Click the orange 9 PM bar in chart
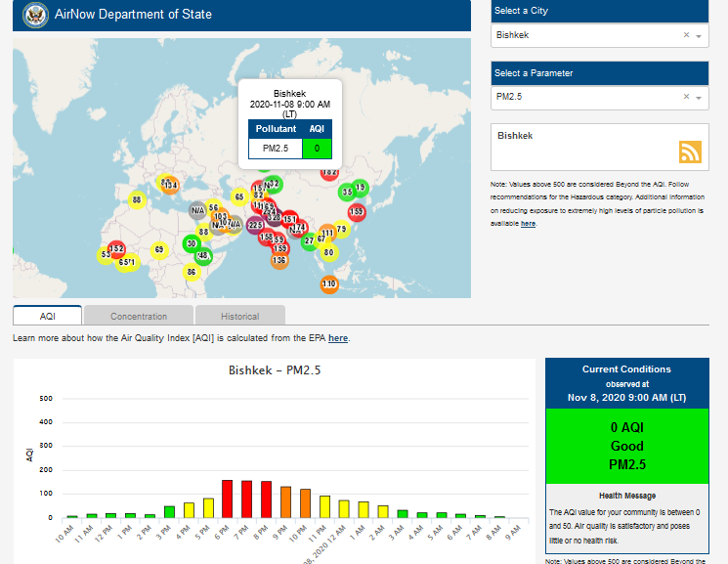This screenshot has height=564, width=728. click(285, 501)
